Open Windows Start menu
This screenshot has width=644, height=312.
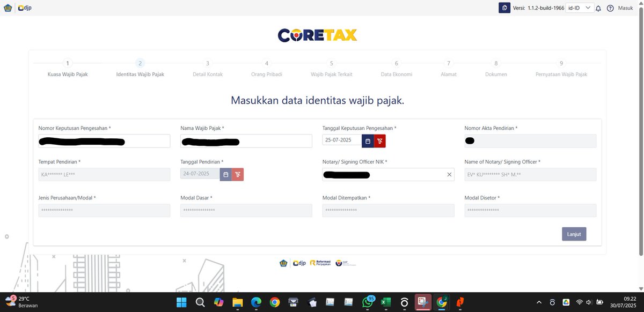coord(181,302)
